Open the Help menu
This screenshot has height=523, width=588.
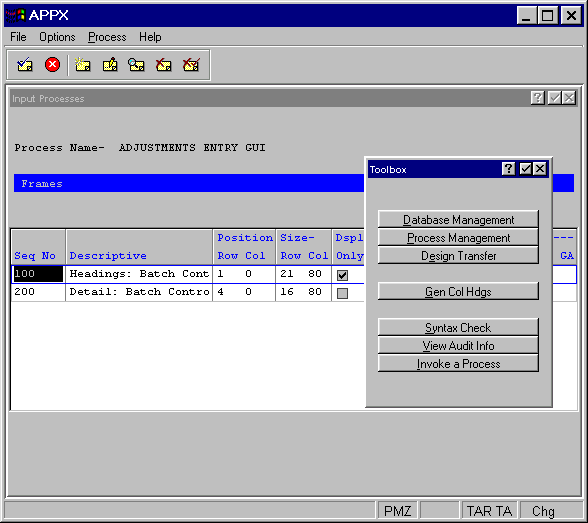tap(150, 37)
